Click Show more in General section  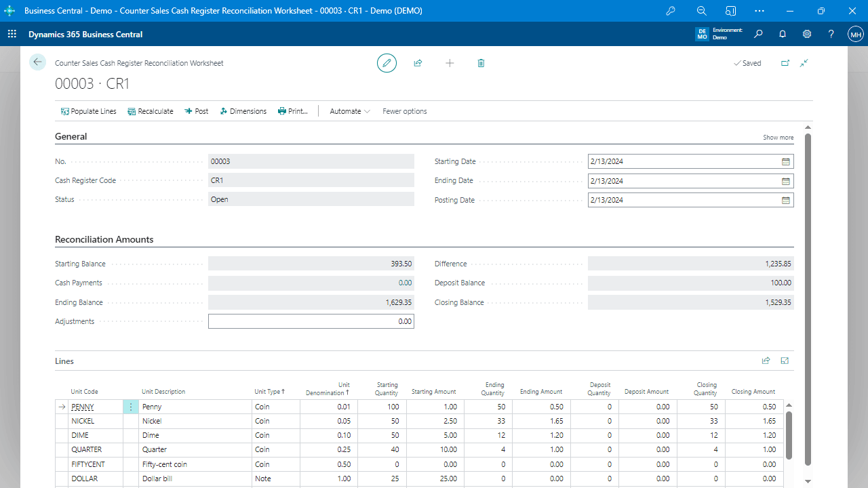click(778, 138)
